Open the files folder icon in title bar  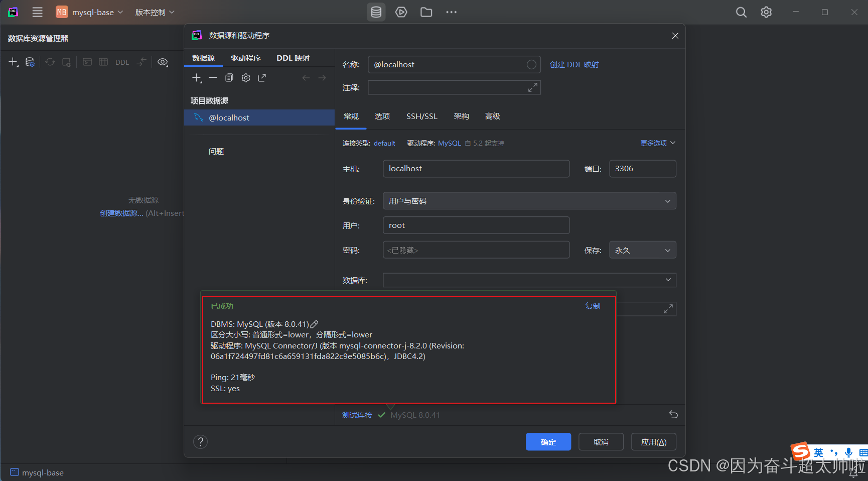[426, 12]
